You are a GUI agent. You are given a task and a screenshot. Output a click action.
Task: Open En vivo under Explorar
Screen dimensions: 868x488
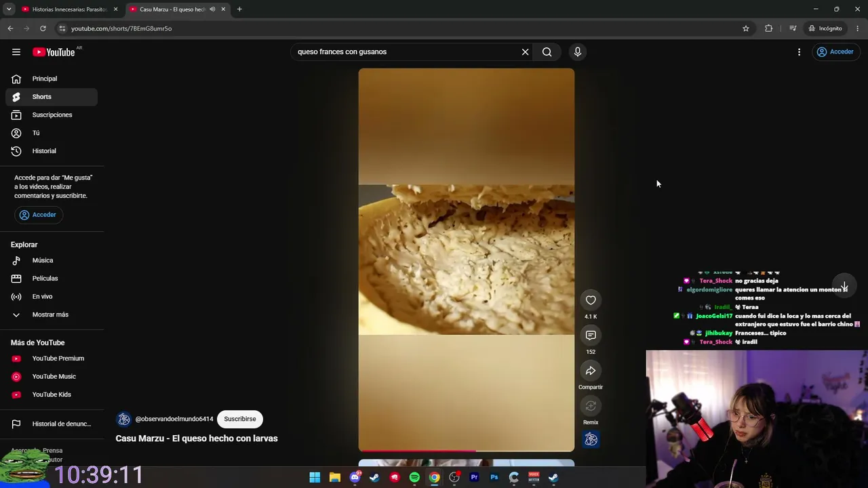point(52,297)
